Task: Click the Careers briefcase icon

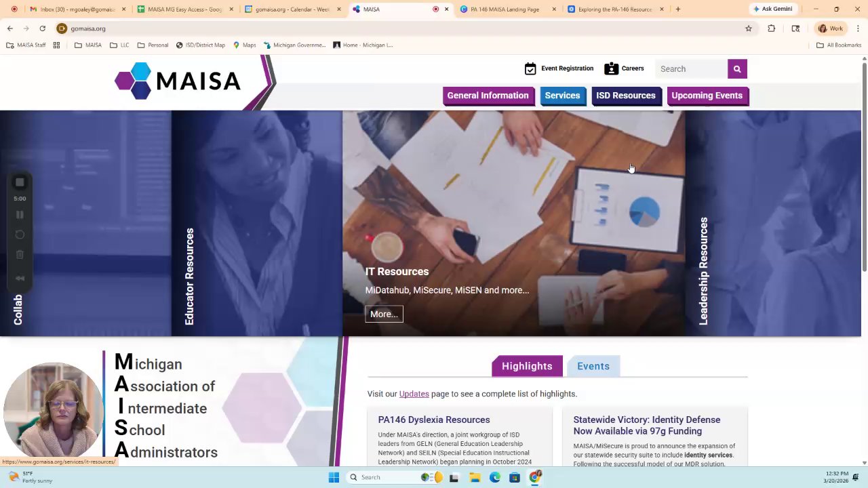Action: tap(611, 68)
